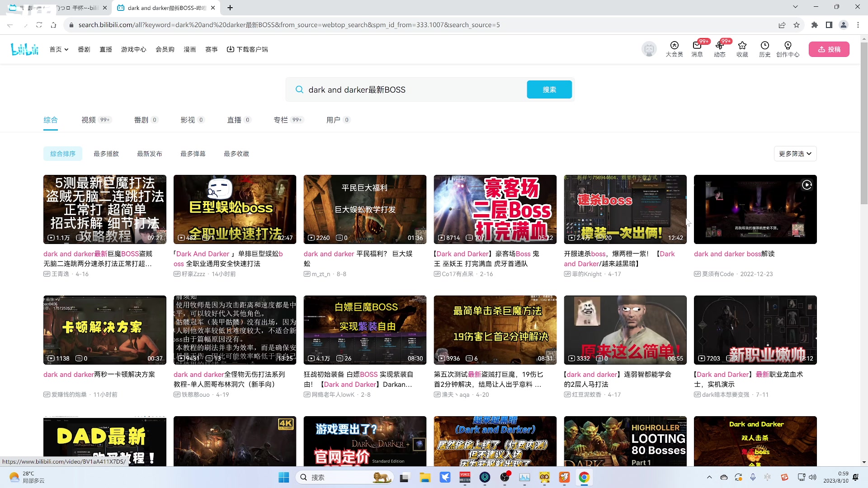
Task: Select the 综合排序 sort option
Action: 63,154
